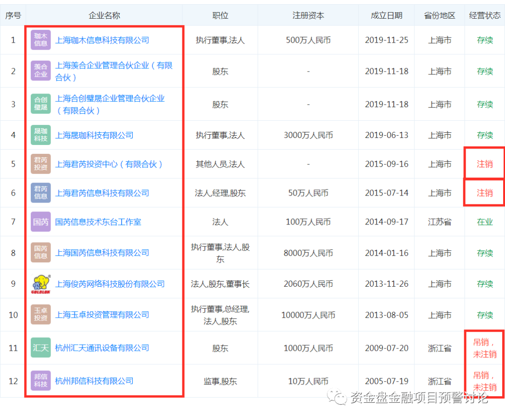Click the 50万人民币 registered capital cell
The height and width of the screenshot is (420, 505).
308,193
